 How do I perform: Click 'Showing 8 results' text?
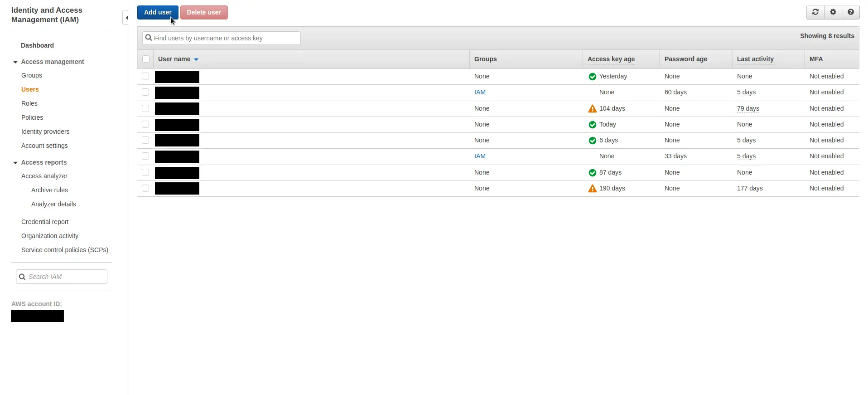pos(827,36)
